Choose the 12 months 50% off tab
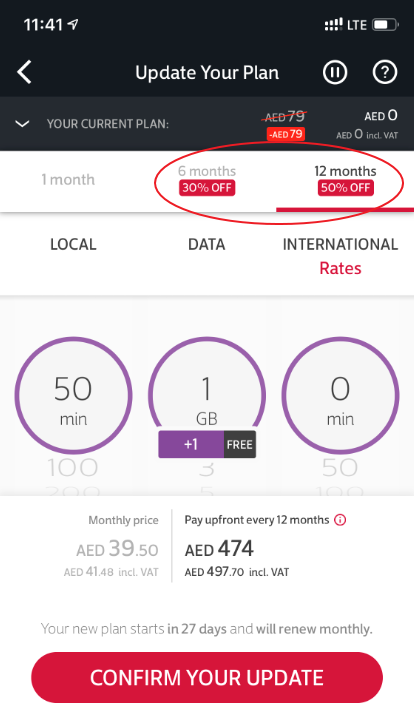 pyautogui.click(x=345, y=180)
